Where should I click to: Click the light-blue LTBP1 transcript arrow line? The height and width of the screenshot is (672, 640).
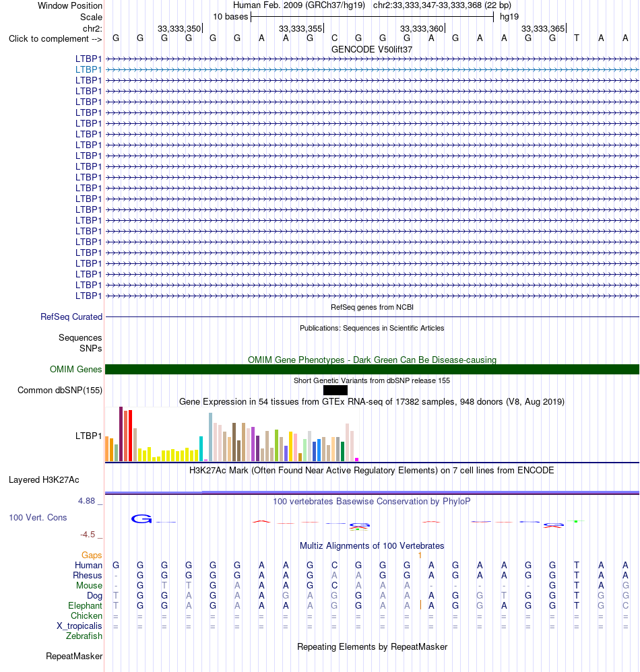pos(372,69)
